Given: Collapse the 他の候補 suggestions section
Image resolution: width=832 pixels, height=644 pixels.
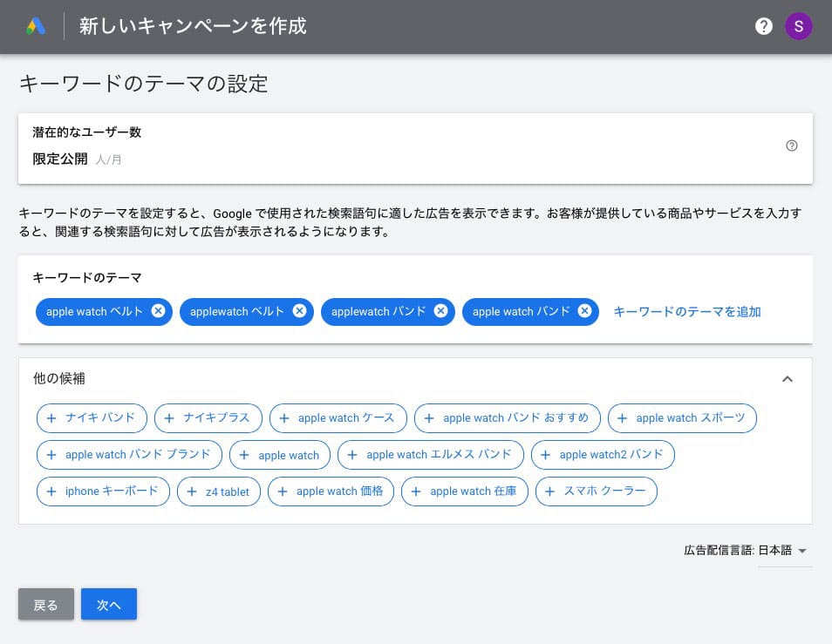Looking at the screenshot, I should coord(787,379).
